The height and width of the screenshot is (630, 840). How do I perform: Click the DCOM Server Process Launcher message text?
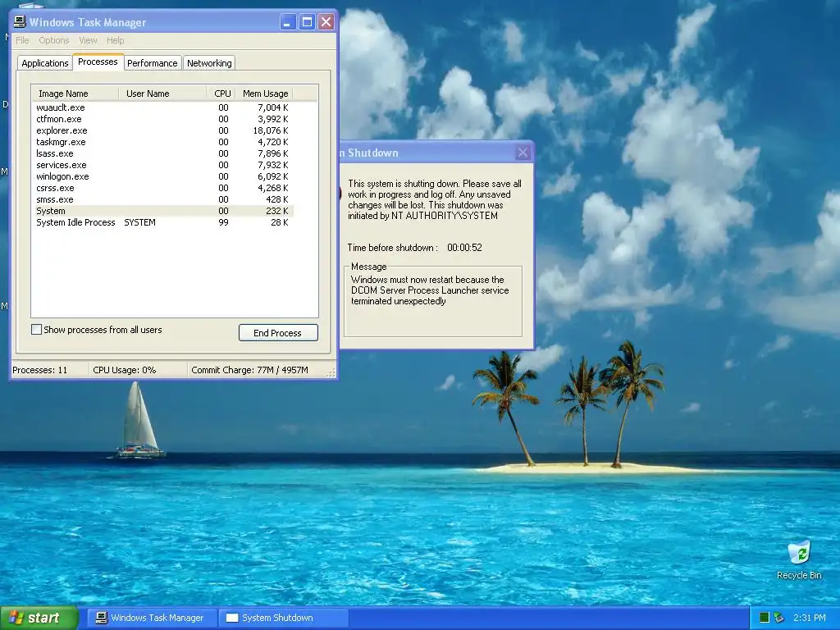tap(430, 290)
